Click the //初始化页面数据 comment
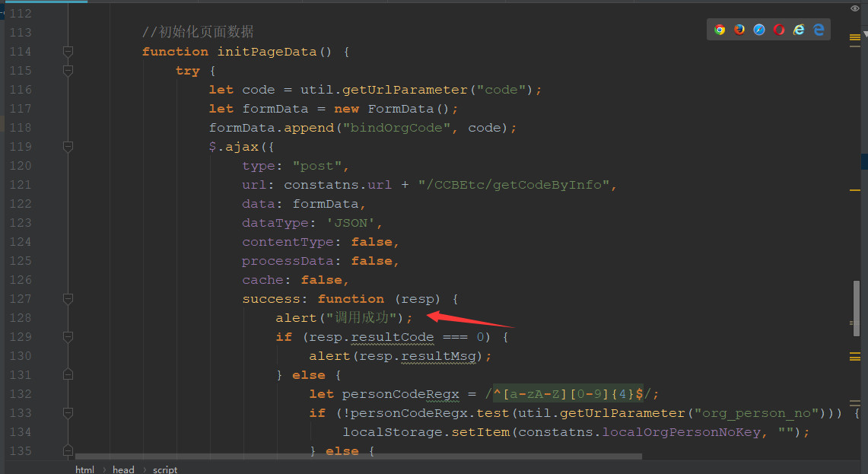The image size is (868, 474). pyautogui.click(x=198, y=32)
